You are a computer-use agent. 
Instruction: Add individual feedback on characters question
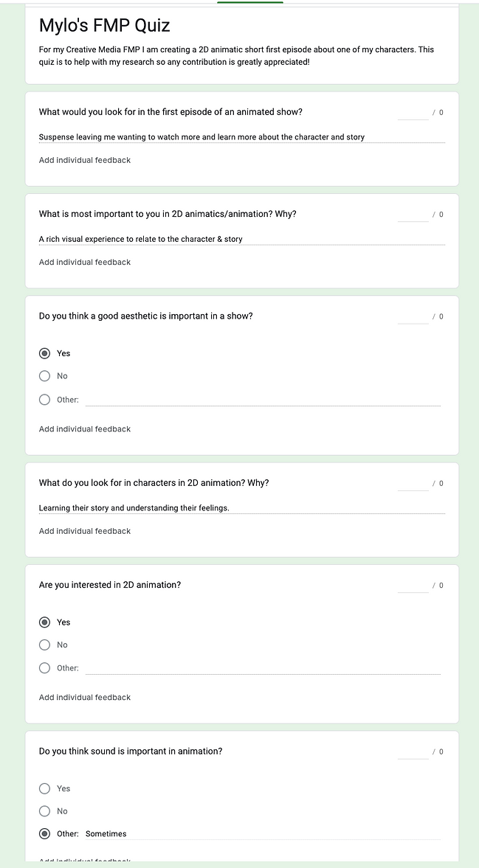(85, 531)
